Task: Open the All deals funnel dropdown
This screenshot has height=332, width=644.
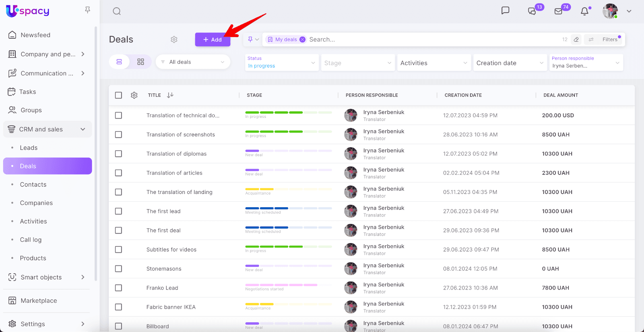Action: click(x=193, y=62)
